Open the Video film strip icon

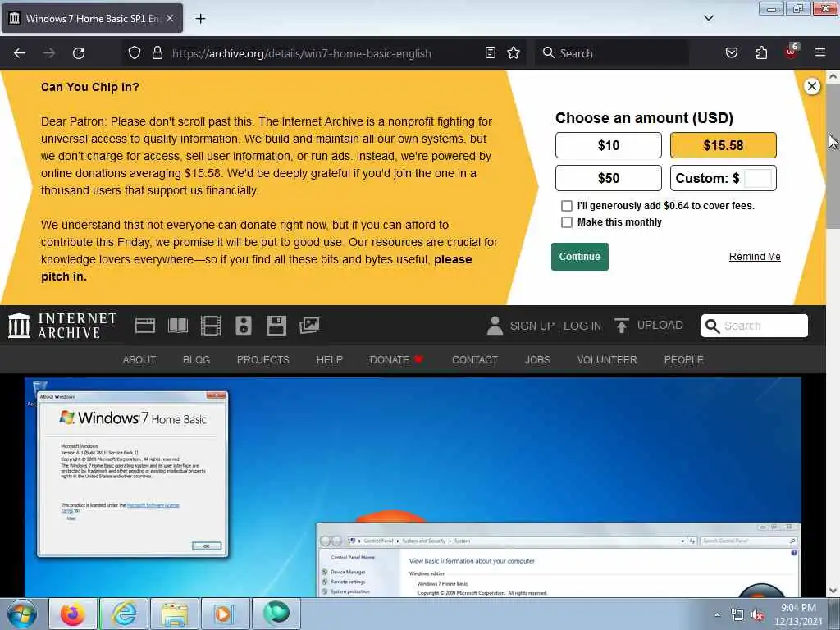pyautogui.click(x=211, y=326)
